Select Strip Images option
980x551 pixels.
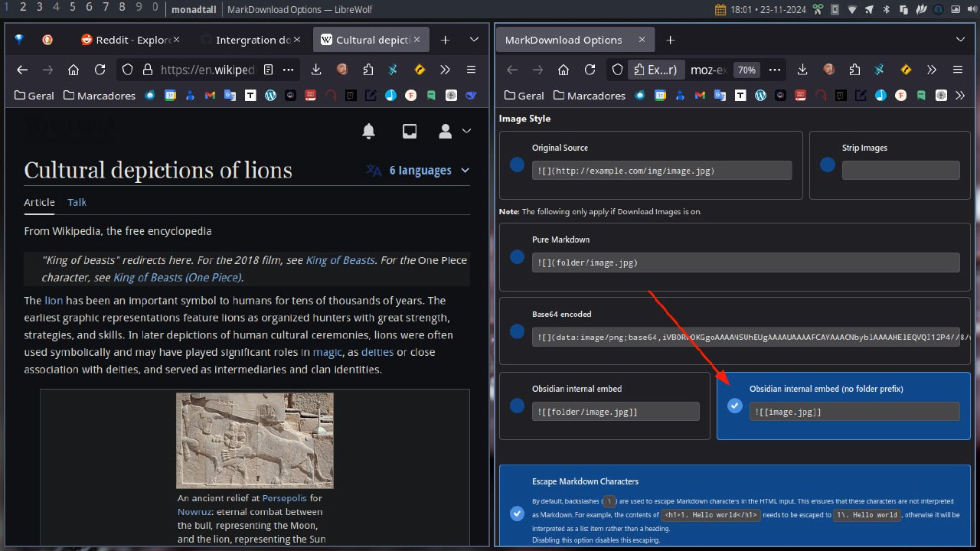[827, 165]
